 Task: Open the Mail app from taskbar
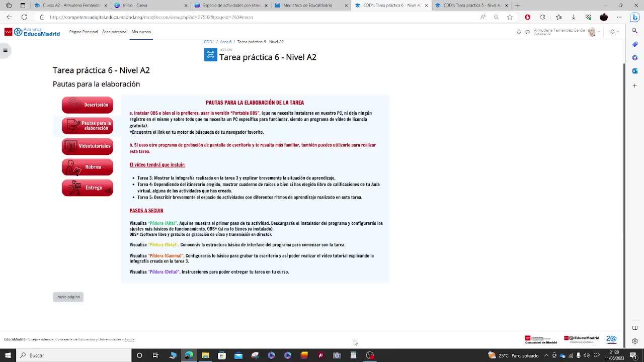(238, 355)
